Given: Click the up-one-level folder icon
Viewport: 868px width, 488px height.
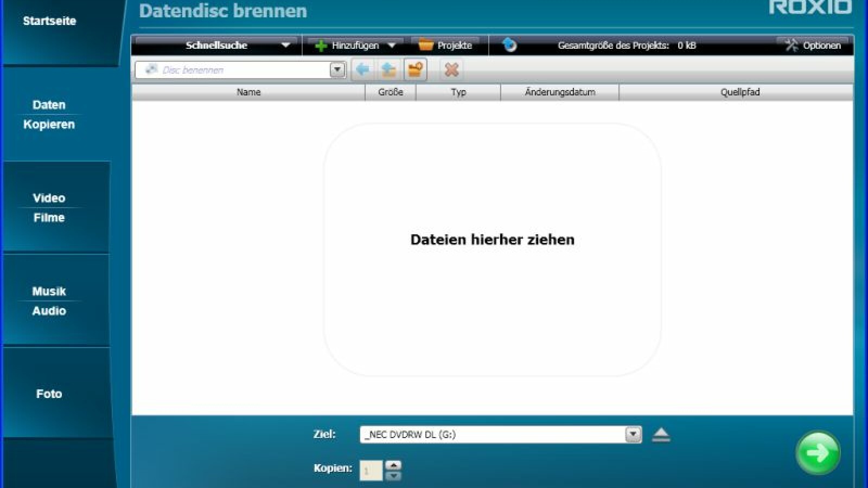Looking at the screenshot, I should tap(388, 70).
